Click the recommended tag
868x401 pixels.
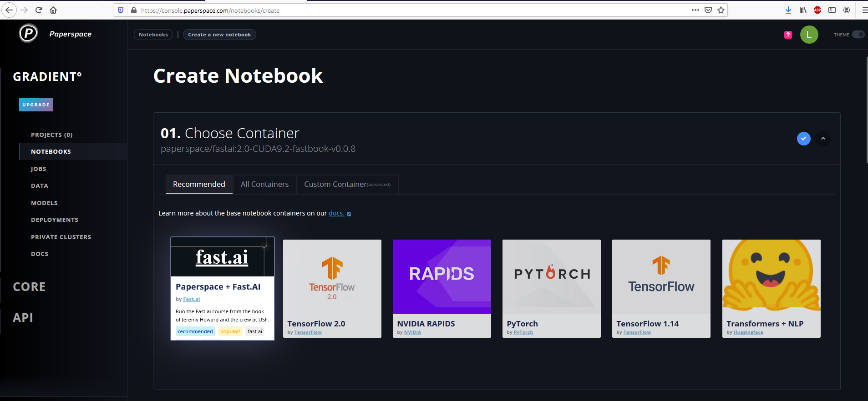(x=195, y=331)
